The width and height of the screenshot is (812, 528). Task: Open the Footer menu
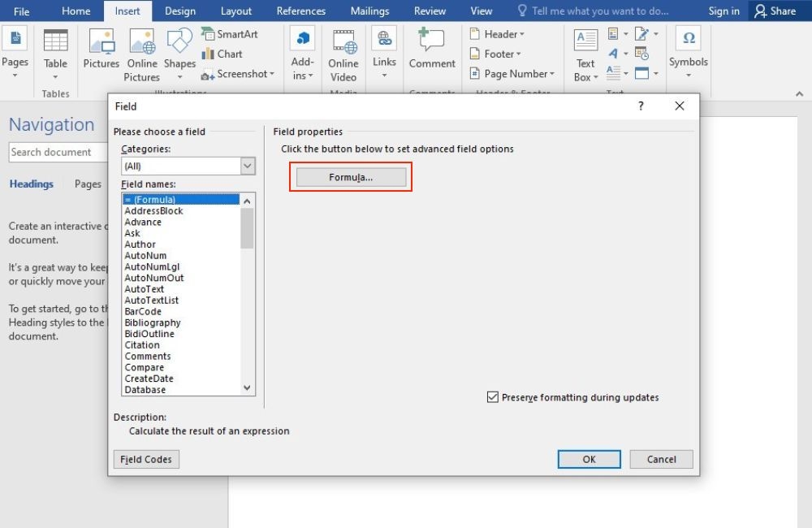tap(495, 54)
